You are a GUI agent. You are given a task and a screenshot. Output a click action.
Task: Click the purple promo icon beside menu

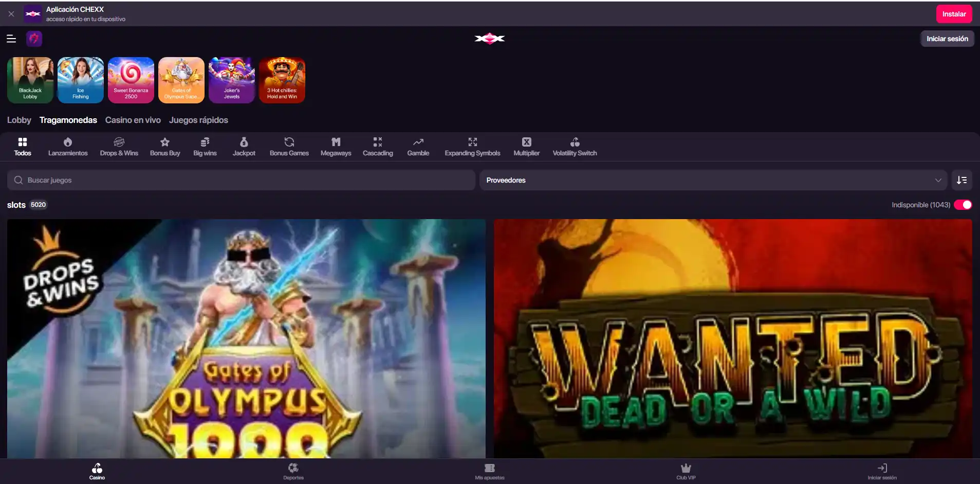point(34,39)
